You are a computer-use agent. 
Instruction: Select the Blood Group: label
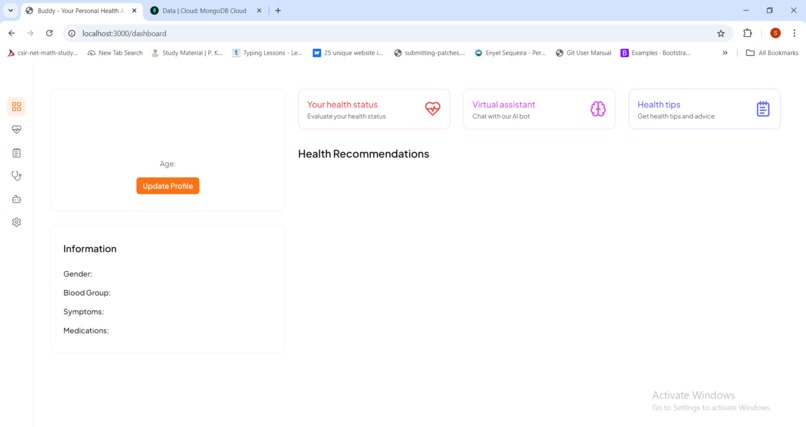(x=87, y=293)
